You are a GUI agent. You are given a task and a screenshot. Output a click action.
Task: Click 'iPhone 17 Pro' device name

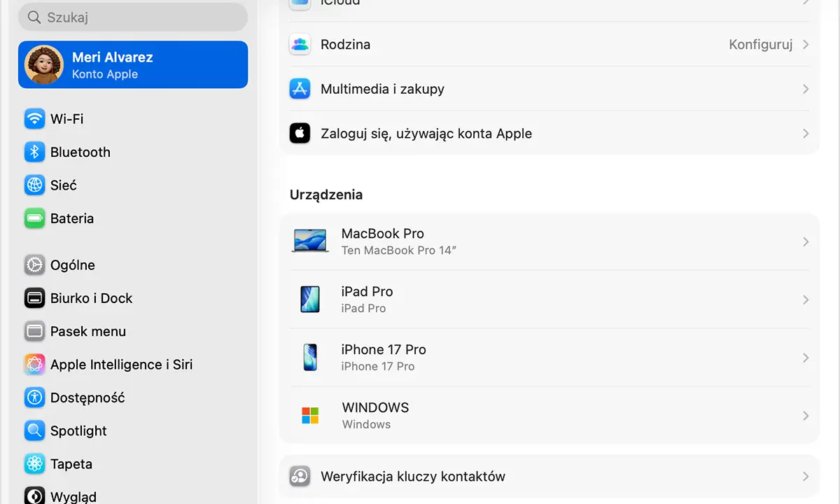[384, 349]
